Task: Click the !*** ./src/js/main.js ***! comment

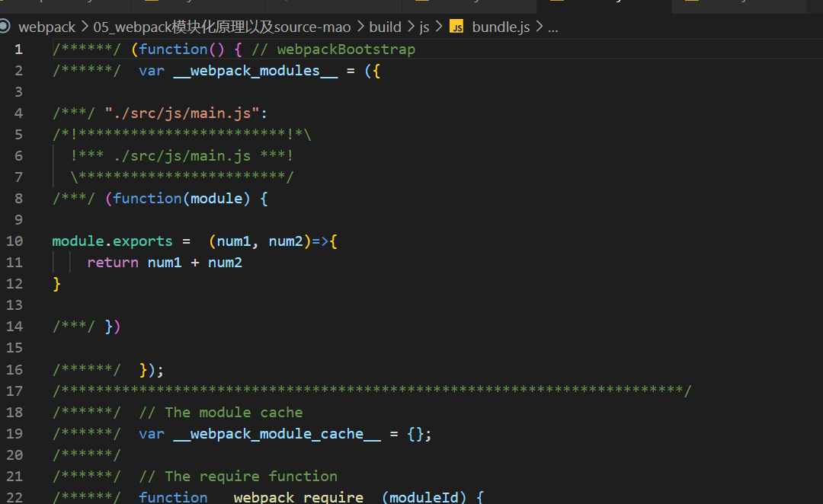Action: click(182, 156)
